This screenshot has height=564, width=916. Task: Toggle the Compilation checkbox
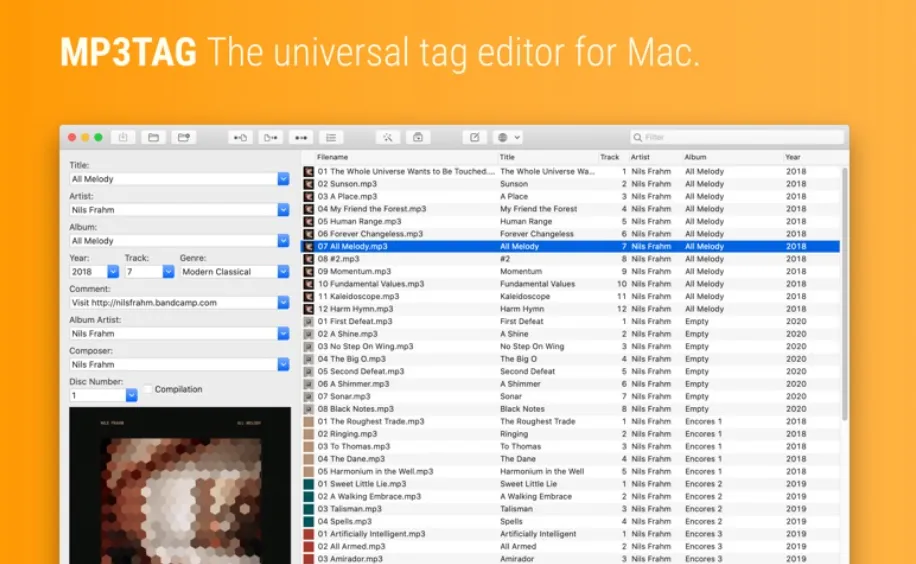tap(148, 389)
